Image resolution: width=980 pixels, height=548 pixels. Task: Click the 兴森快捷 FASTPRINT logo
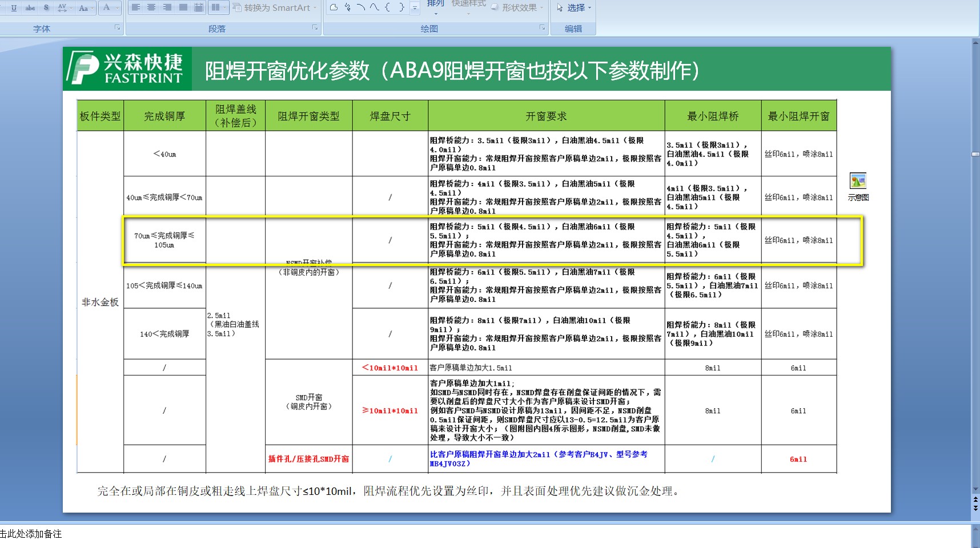(127, 68)
